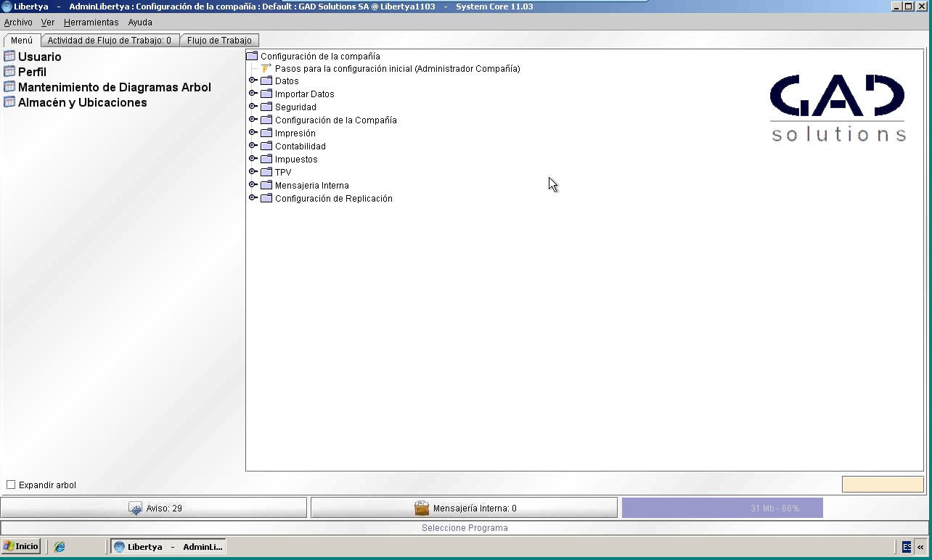Open Perfil shortcut label

click(x=32, y=72)
